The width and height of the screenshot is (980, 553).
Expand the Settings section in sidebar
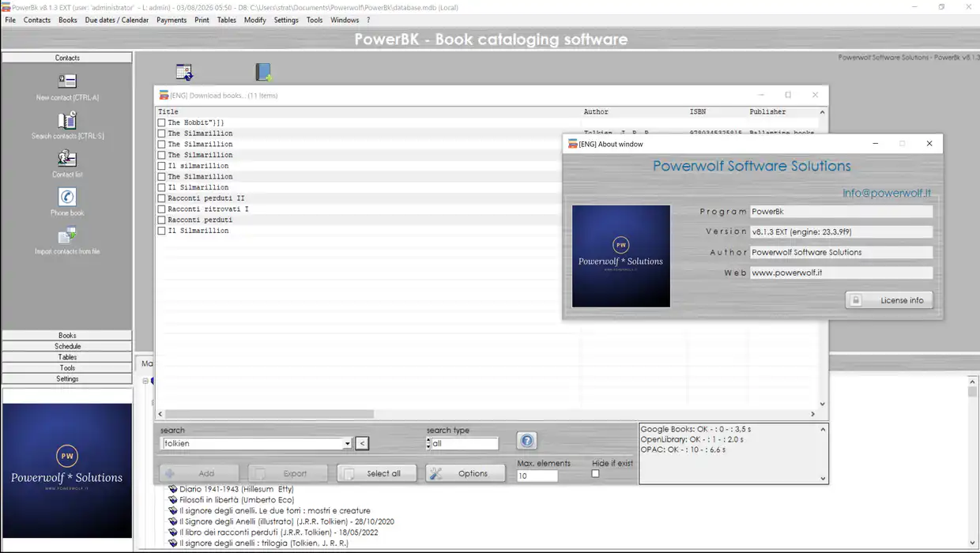(x=67, y=378)
